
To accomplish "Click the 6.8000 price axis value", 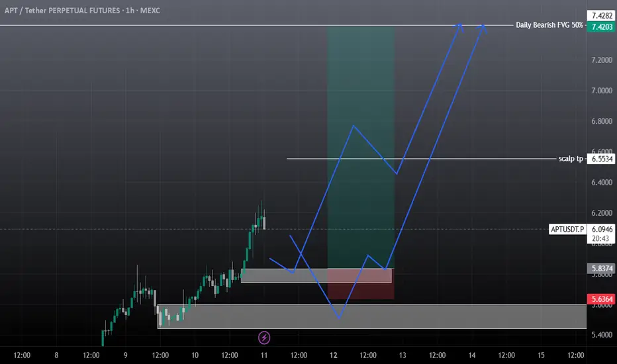I will tap(602, 121).
